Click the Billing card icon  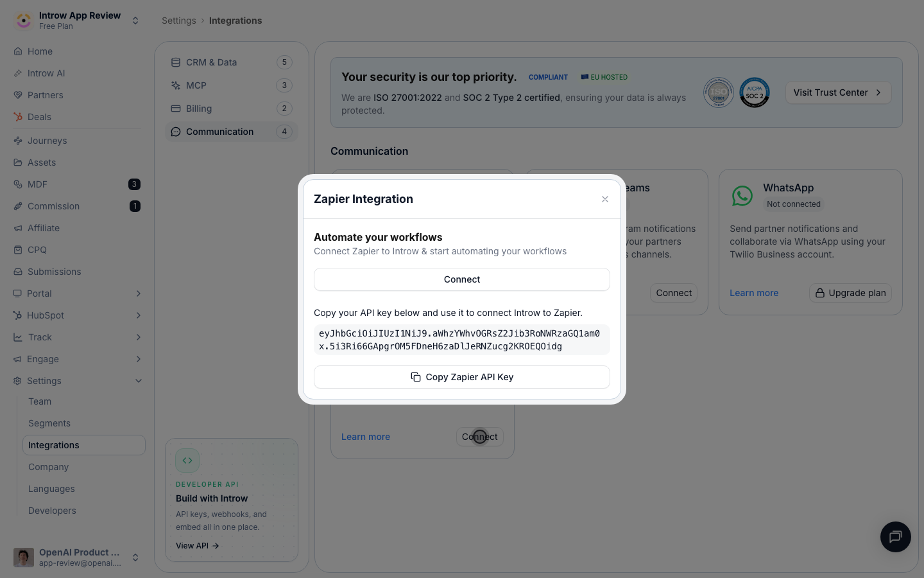176,109
